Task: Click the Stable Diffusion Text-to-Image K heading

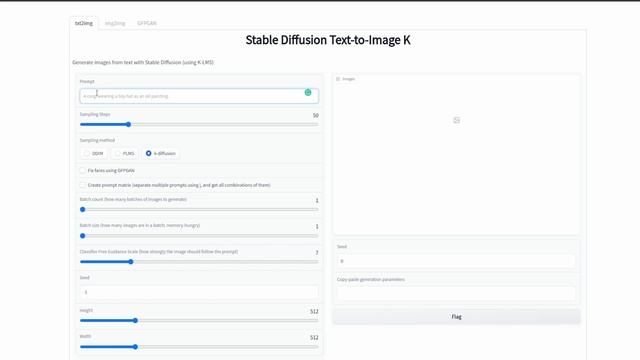Action: 328,40
